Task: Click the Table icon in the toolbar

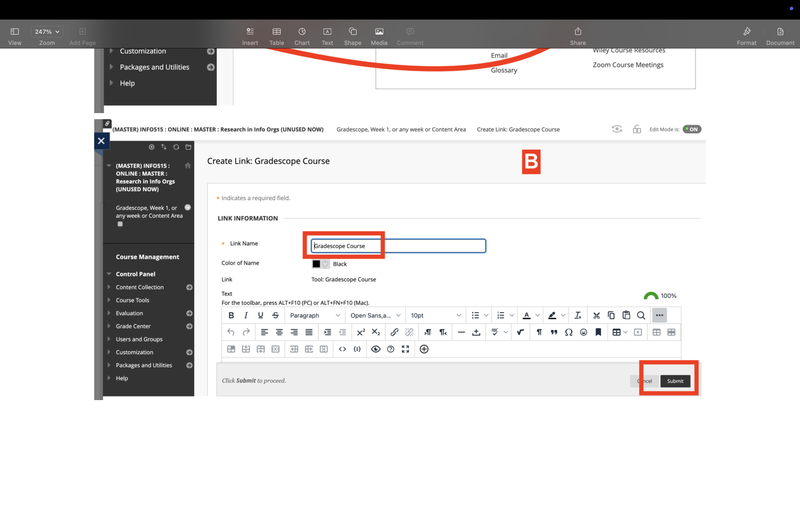Action: (x=276, y=35)
